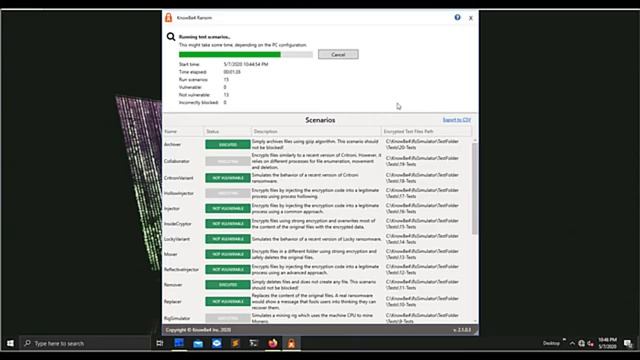
Task: Open the Windows Start menu
Action: click(10, 343)
